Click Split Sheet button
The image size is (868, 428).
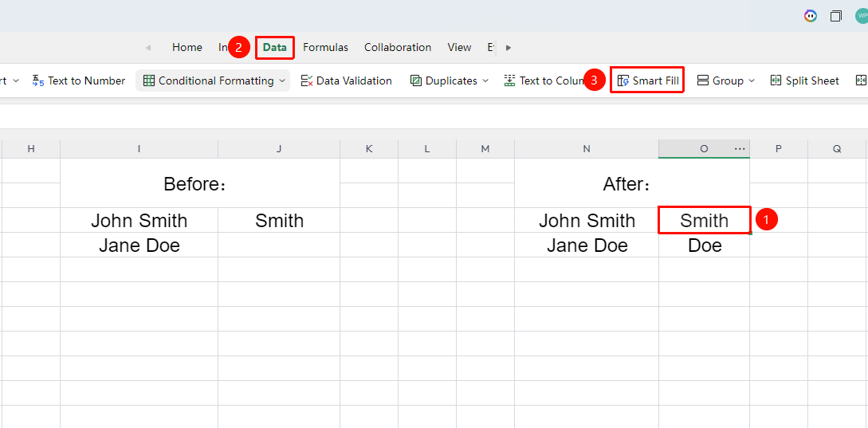pyautogui.click(x=805, y=80)
